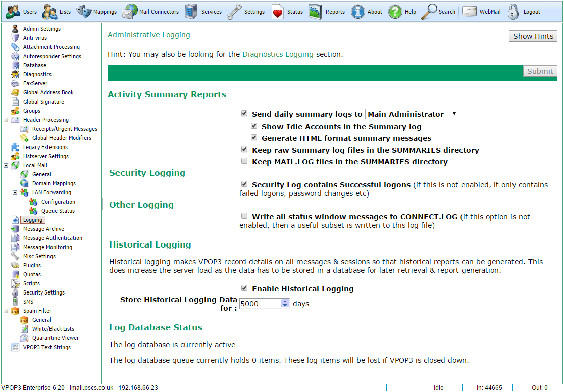Screen dimensions: 564x392
Task: Click the Global Address Book icon
Action: pos(15,92)
